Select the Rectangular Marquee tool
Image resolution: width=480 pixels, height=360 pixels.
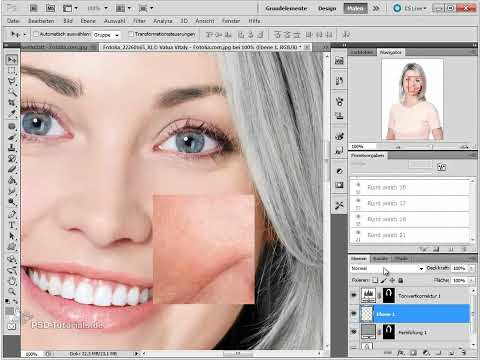point(12,71)
